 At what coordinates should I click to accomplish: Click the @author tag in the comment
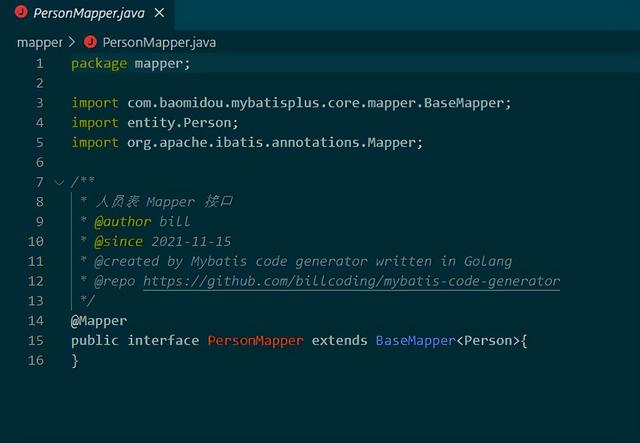123,221
